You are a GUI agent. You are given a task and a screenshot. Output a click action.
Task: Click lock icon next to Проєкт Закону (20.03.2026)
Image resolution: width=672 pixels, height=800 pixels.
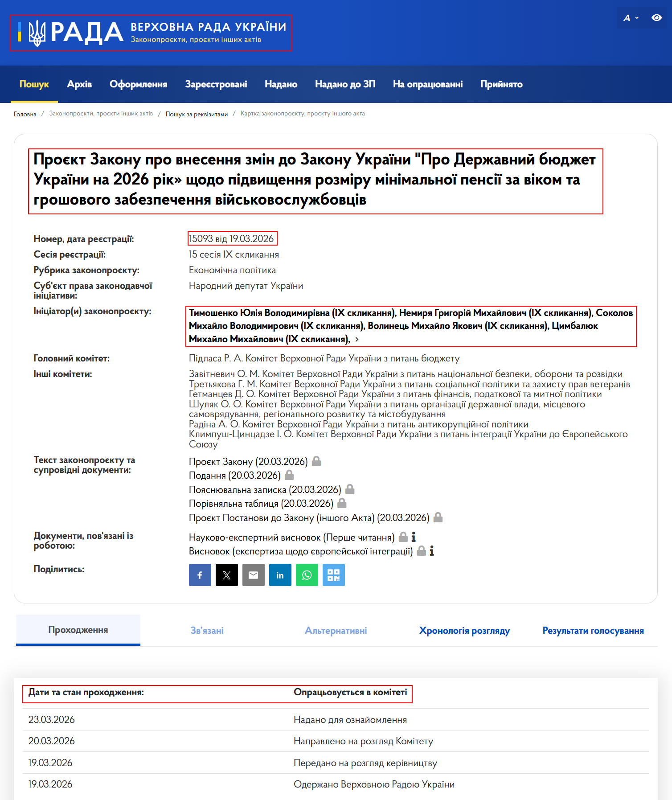(x=316, y=461)
